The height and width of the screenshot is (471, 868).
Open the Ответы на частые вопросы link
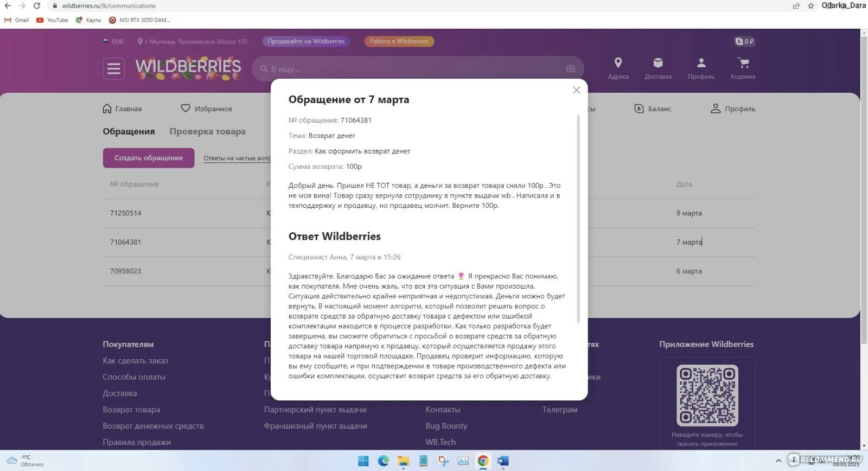tap(237, 158)
